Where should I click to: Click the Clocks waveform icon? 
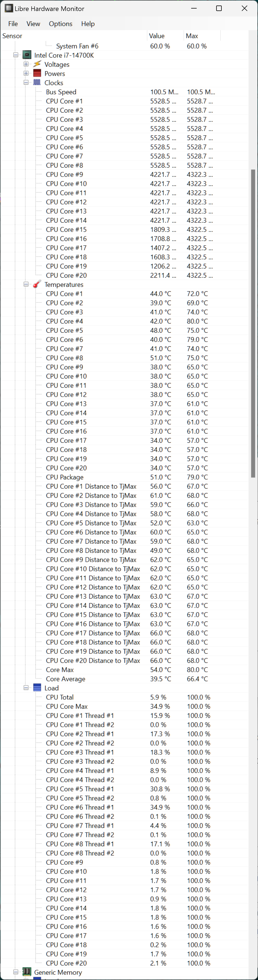pyautogui.click(x=37, y=83)
